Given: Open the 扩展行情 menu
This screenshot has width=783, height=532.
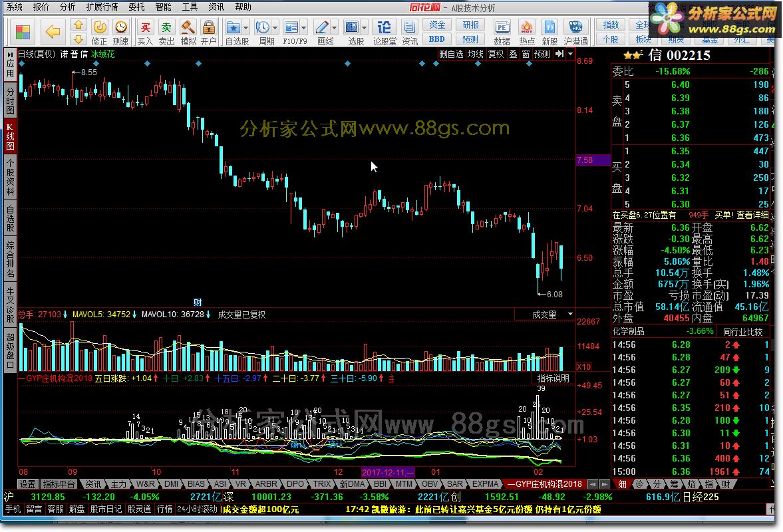Looking at the screenshot, I should pos(102,7).
